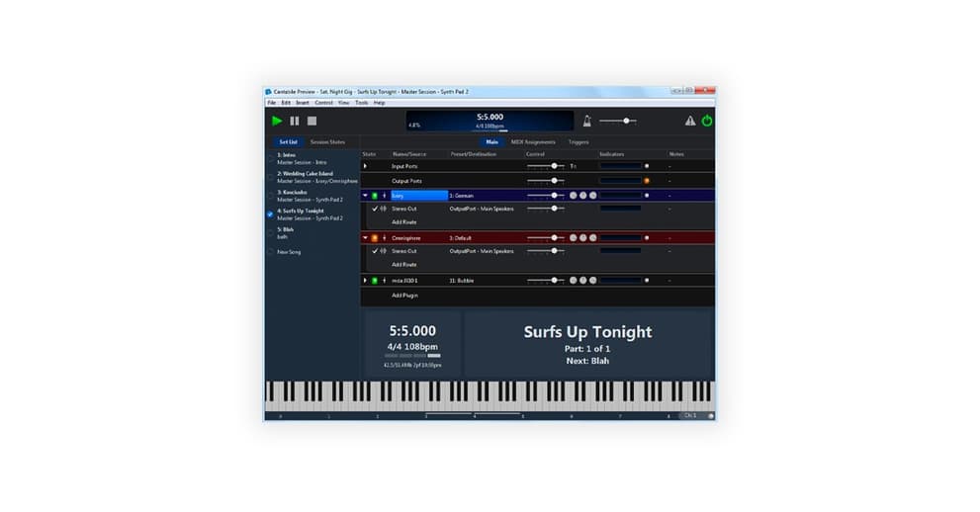The width and height of the screenshot is (980, 512).
Task: Collapse the Omnisphere plugin row
Action: point(366,238)
